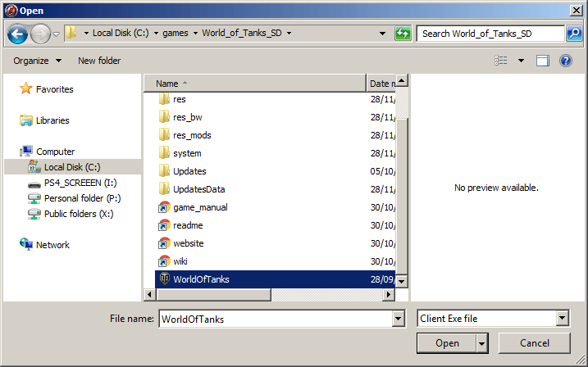Click the date 28/09 of WorldOfTanks row

click(382, 279)
